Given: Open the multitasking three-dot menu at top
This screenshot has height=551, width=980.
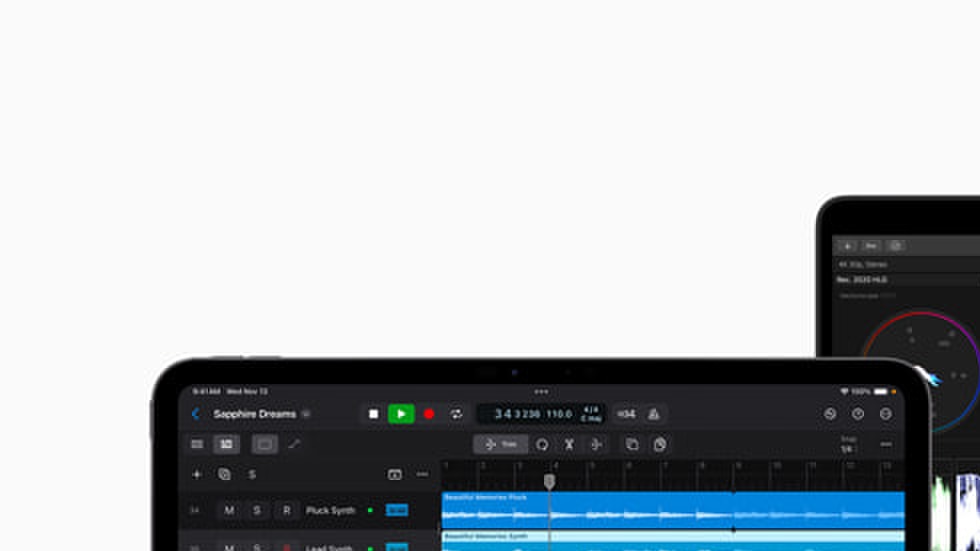Looking at the screenshot, I should pyautogui.click(x=541, y=392).
